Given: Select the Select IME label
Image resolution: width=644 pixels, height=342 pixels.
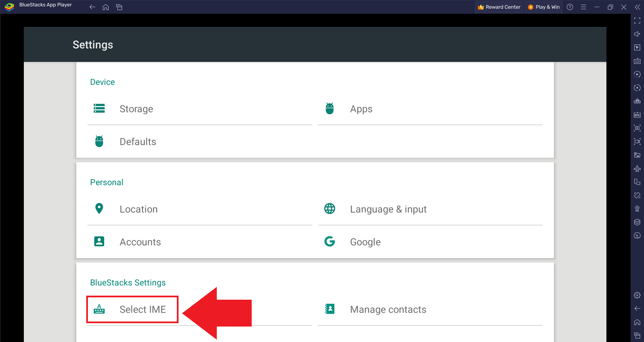Looking at the screenshot, I should click(143, 309).
